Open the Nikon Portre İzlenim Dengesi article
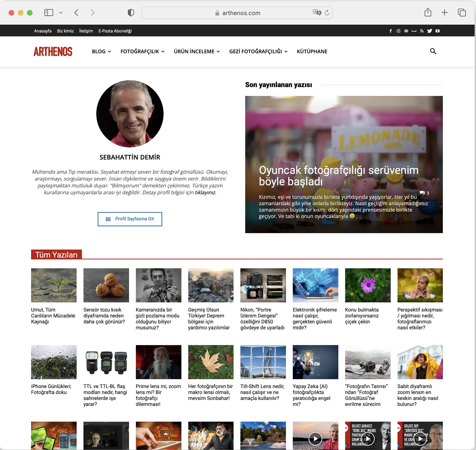 (262, 318)
